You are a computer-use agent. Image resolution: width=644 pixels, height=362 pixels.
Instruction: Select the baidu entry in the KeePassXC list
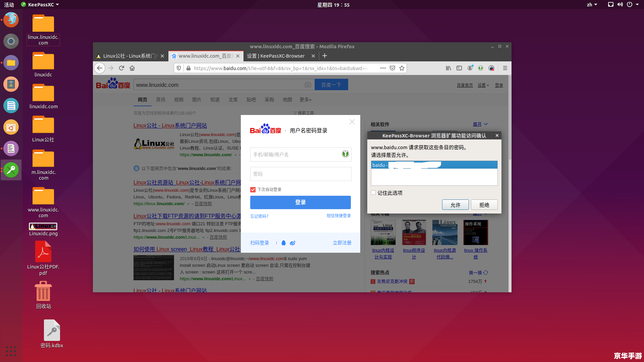[434, 165]
